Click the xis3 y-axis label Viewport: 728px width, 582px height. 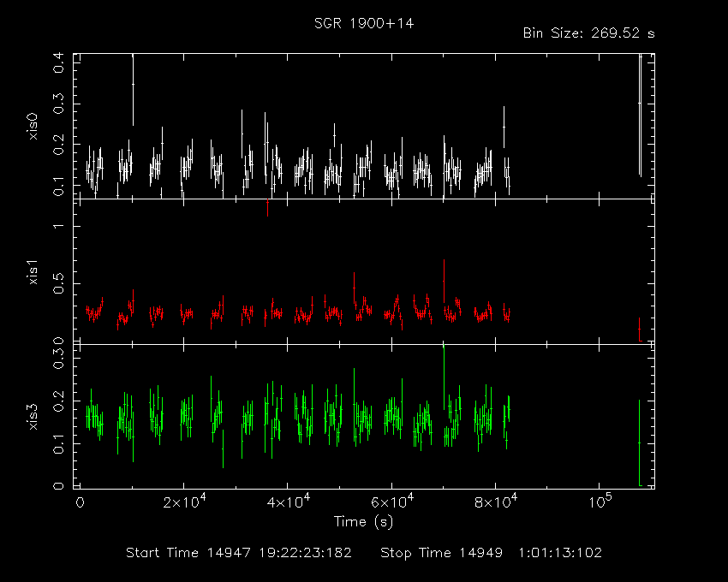(x=33, y=416)
